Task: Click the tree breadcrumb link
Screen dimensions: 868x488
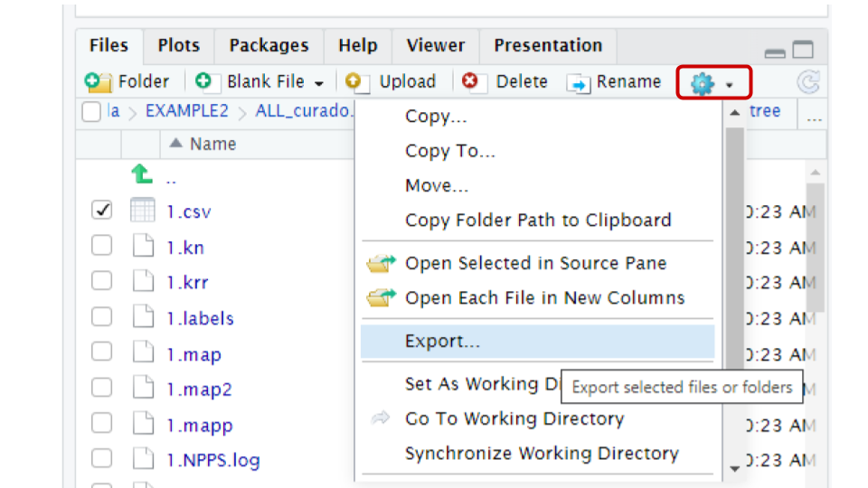Action: pos(765,111)
